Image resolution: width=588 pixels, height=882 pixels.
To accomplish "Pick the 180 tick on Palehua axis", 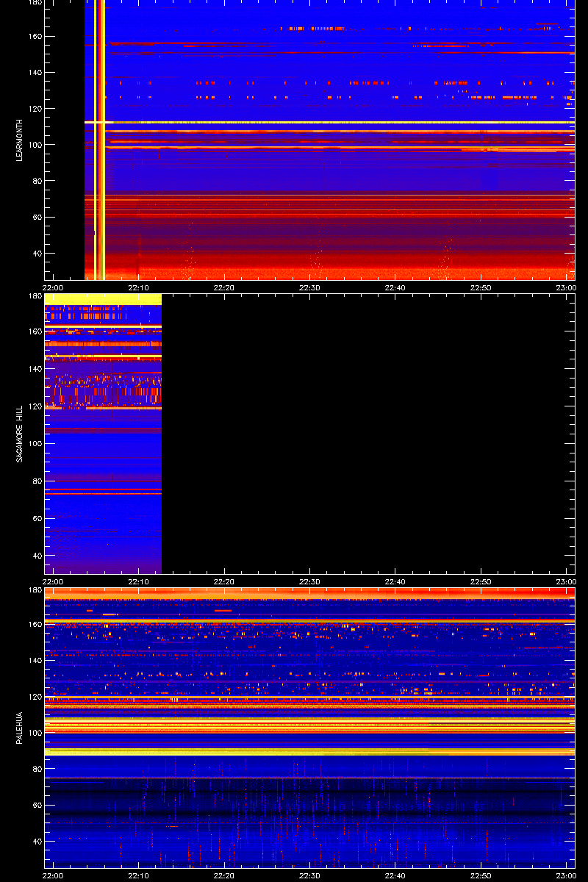I will [x=35, y=590].
